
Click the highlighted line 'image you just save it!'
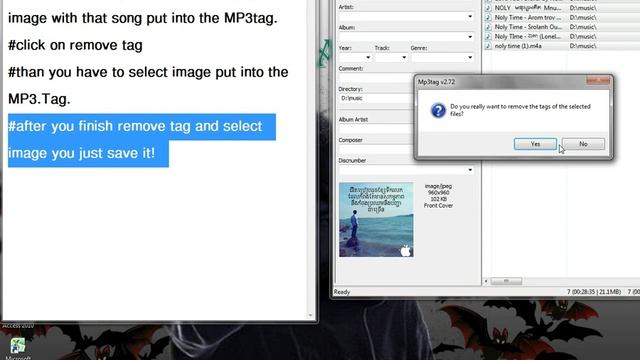[82, 153]
